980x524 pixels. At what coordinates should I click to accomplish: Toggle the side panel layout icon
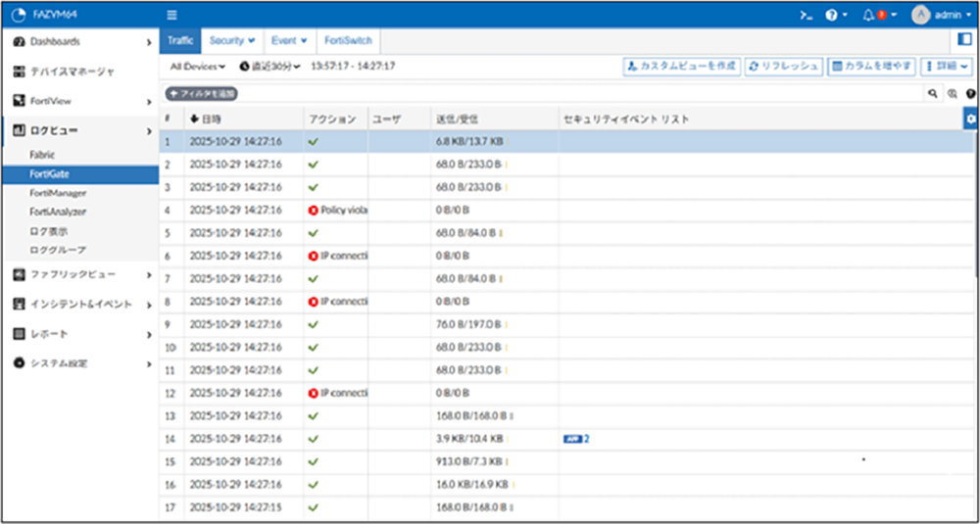coord(965,40)
